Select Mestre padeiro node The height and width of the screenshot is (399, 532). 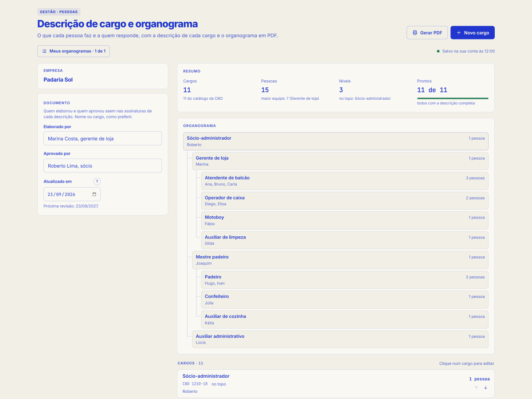click(340, 260)
